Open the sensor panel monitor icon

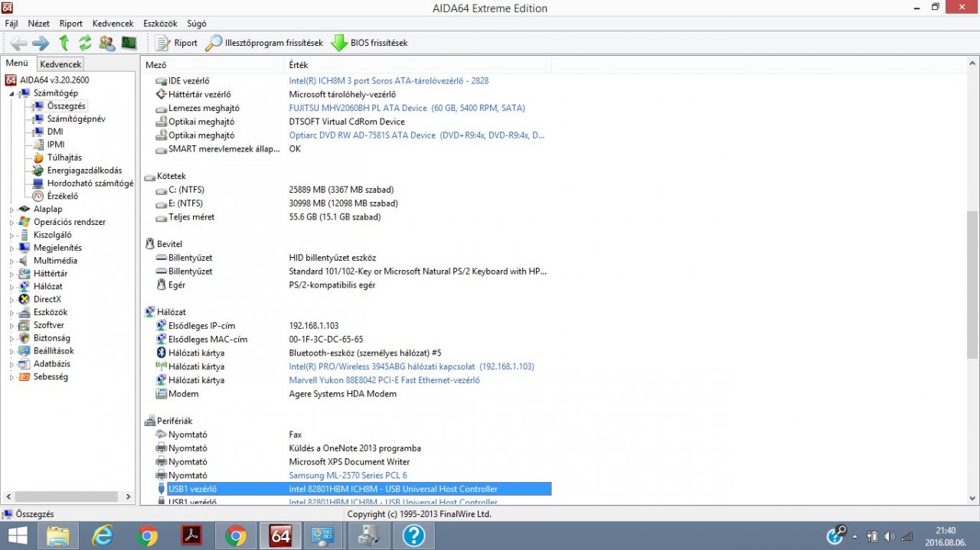(129, 43)
